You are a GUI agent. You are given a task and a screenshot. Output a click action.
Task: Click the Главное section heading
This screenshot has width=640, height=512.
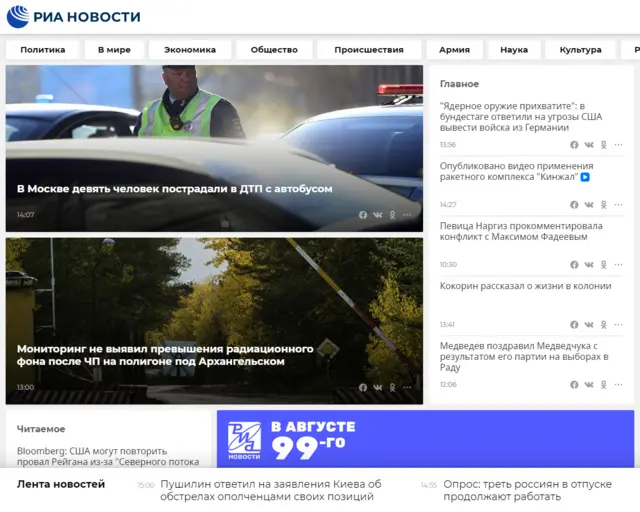[459, 84]
